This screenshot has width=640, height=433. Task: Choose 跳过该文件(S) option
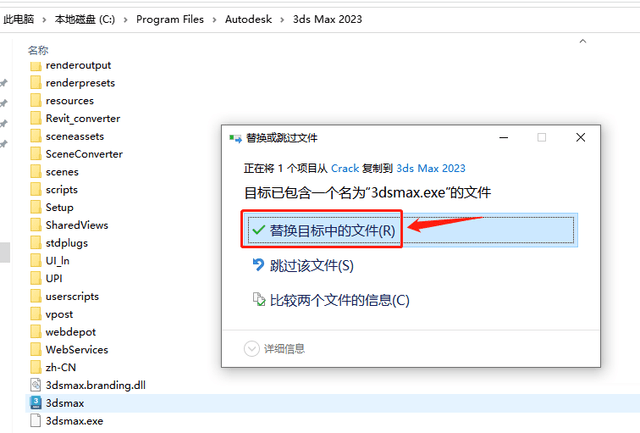[x=312, y=265]
